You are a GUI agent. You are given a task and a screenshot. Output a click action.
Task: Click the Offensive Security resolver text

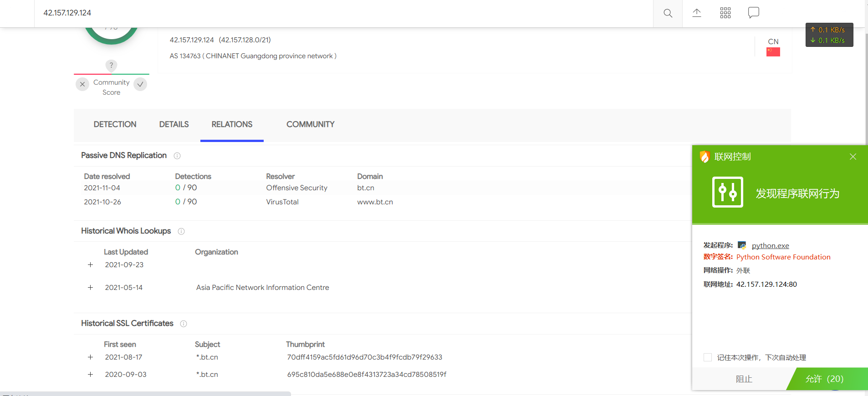click(296, 188)
